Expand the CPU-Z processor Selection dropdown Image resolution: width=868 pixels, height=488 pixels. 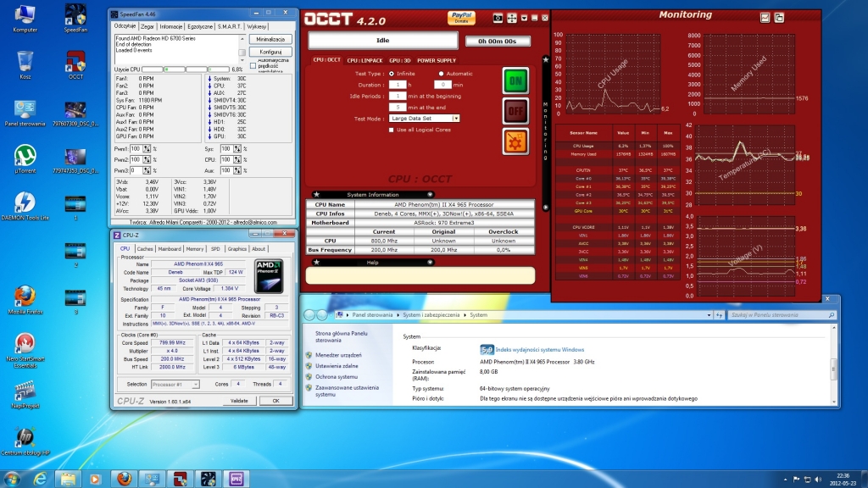click(196, 384)
